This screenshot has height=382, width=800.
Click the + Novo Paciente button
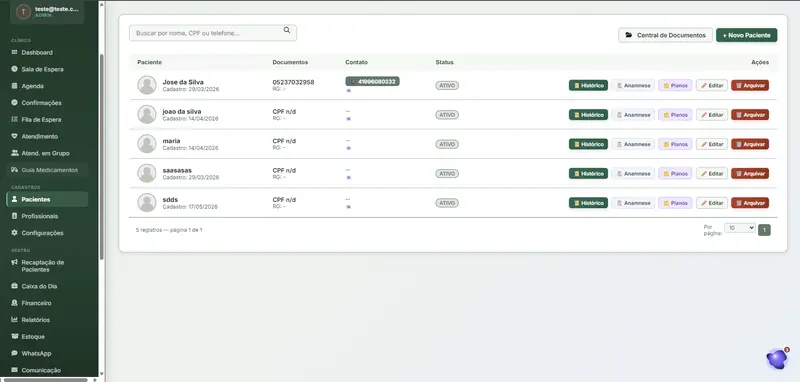point(746,35)
